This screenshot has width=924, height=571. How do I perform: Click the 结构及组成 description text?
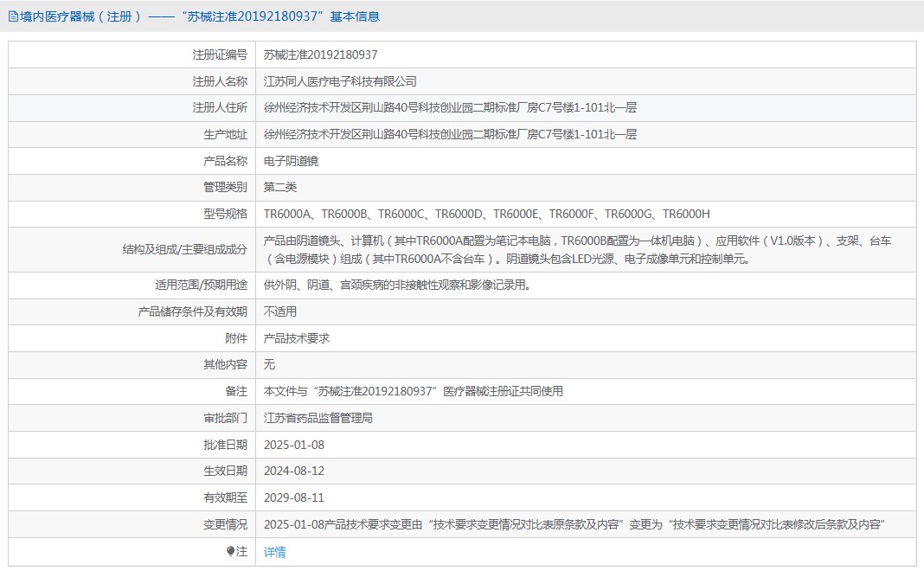[577, 249]
